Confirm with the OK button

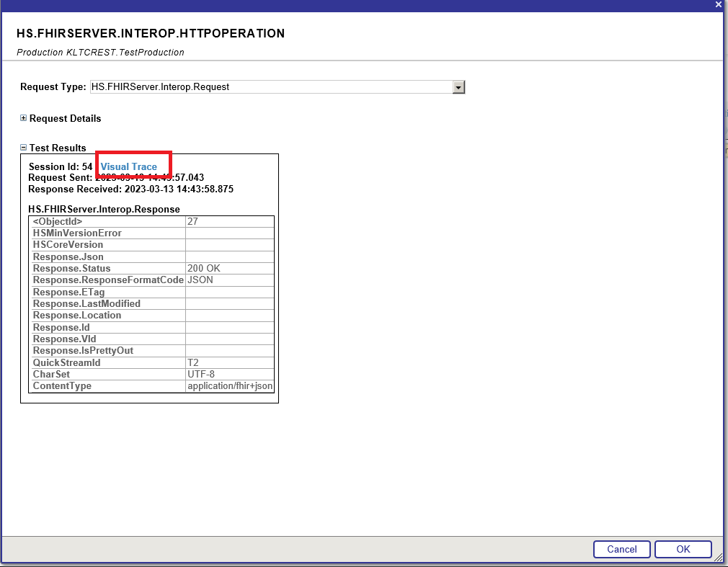click(x=683, y=549)
